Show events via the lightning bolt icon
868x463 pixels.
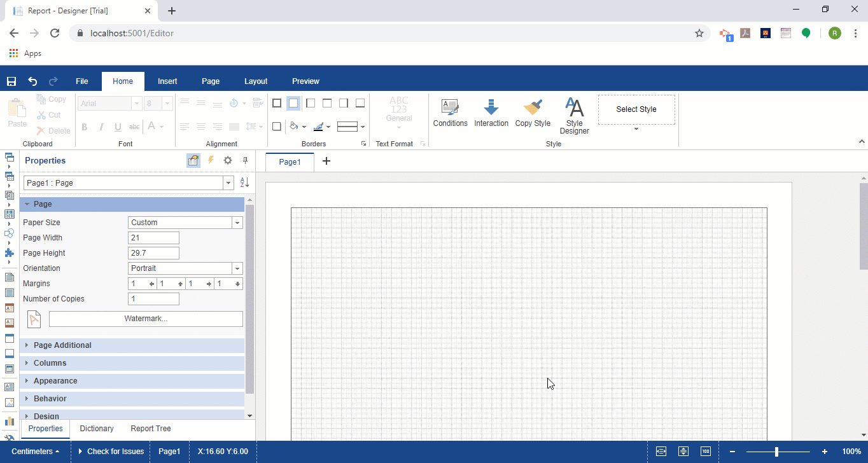point(211,161)
